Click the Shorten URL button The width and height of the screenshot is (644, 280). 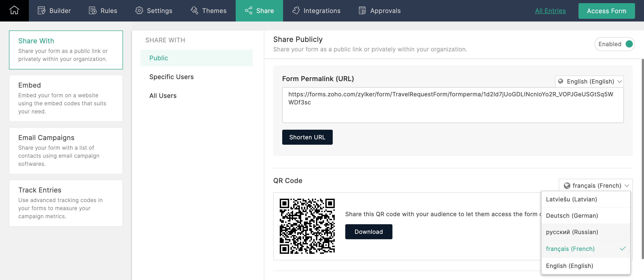pos(307,137)
